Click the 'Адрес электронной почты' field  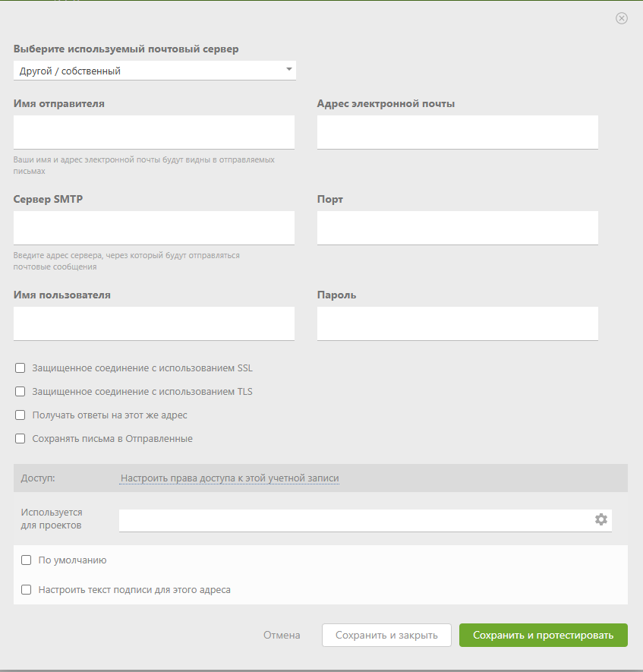click(x=458, y=132)
